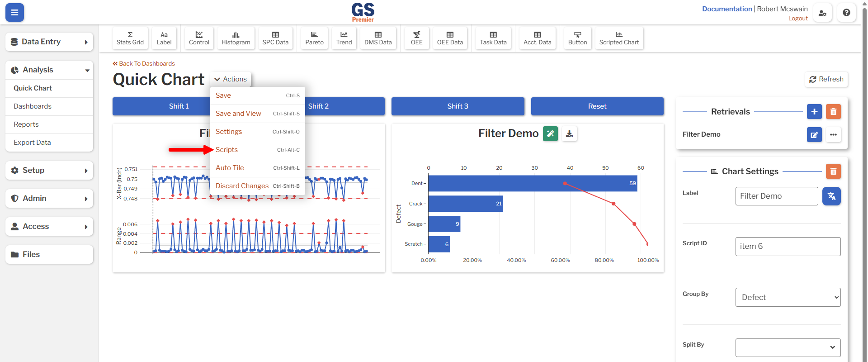This screenshot has width=868, height=362.
Task: Click the Back To Dashboards link
Action: point(144,64)
